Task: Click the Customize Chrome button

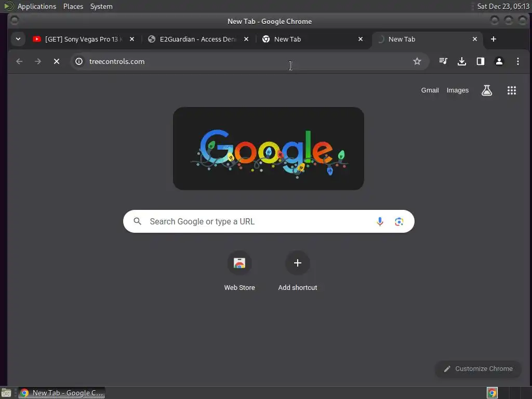Action: pyautogui.click(x=478, y=369)
